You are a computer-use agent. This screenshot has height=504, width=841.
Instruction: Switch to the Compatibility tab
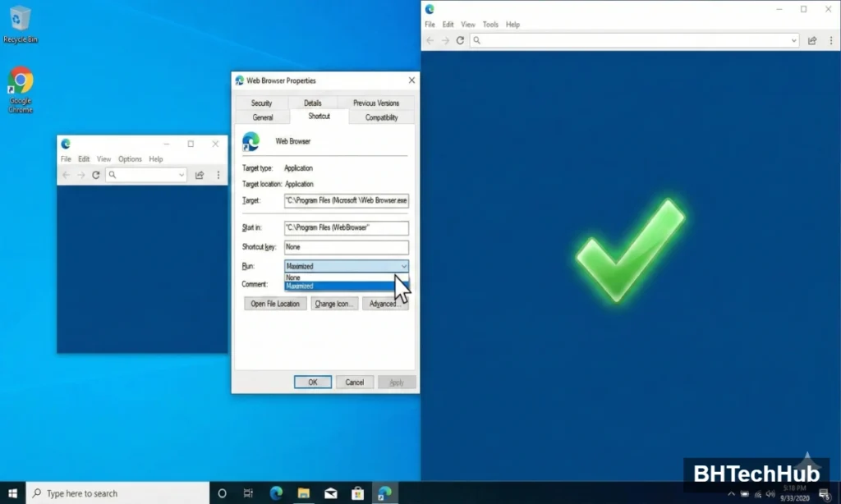(x=380, y=117)
